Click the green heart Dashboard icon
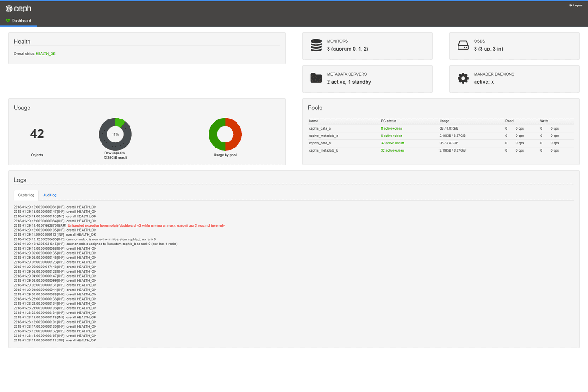Viewport: 588px width, 392px height. pos(8,21)
